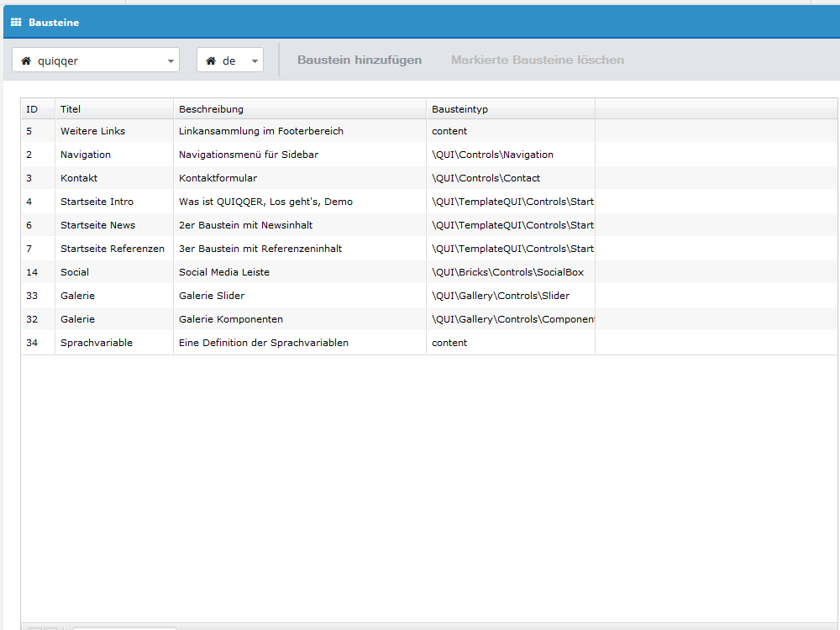Click Baustein hinzufügen button
Screen dimensions: 840x630
tap(360, 60)
